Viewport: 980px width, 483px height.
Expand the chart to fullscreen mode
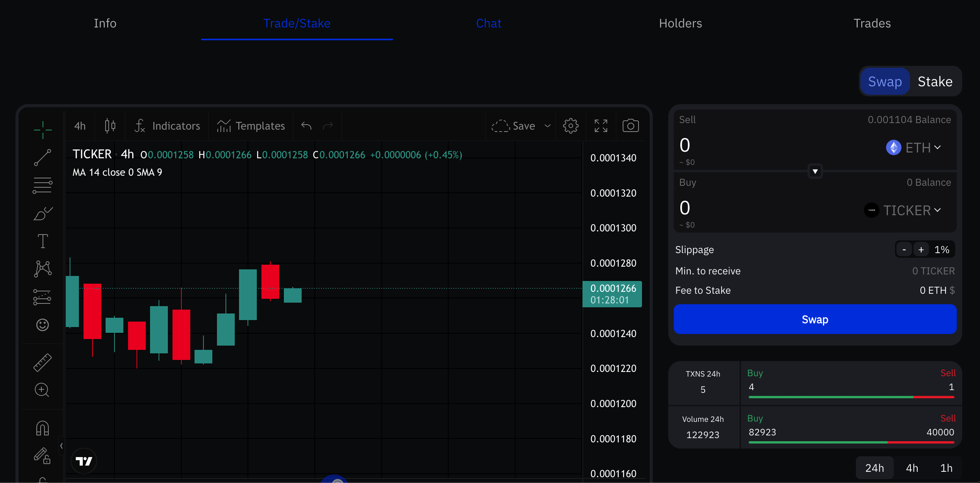(x=600, y=126)
